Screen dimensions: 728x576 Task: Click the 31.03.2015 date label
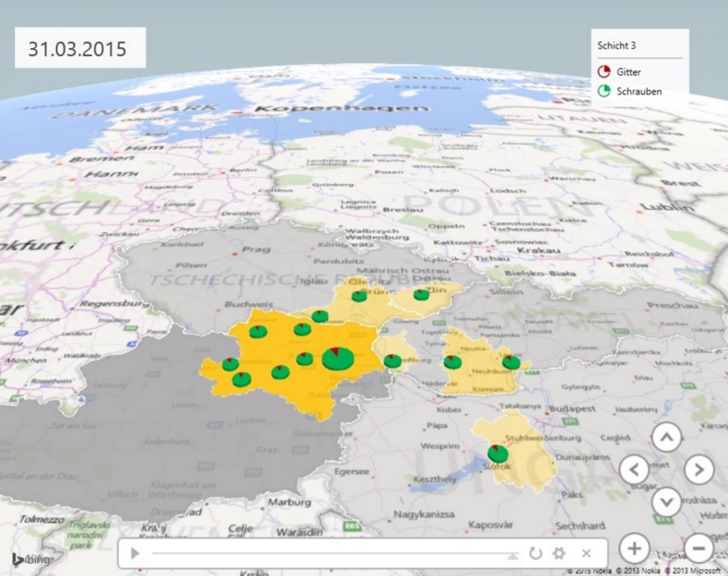[x=78, y=49]
